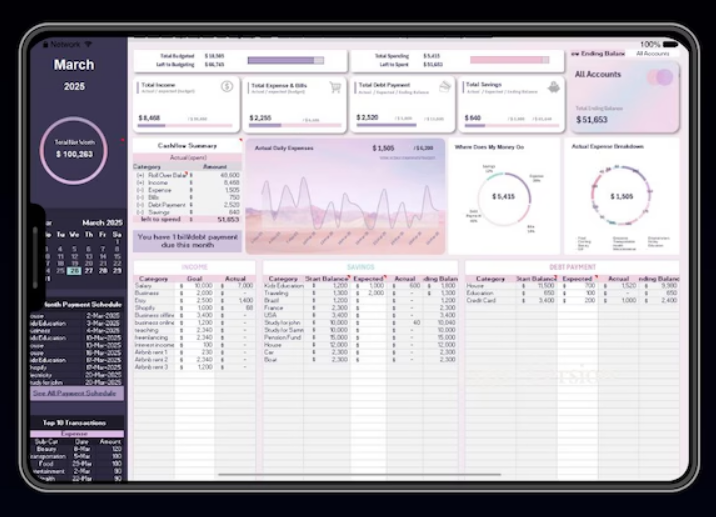Screen dimensions: 716x517
Task: Click the $640 amount on Total Savings card
Action: [473, 118]
